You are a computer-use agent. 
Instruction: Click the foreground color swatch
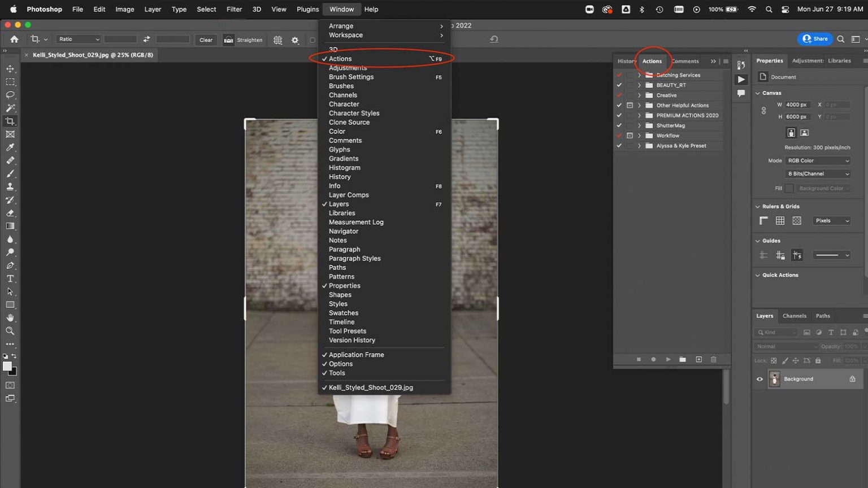pyautogui.click(x=7, y=367)
